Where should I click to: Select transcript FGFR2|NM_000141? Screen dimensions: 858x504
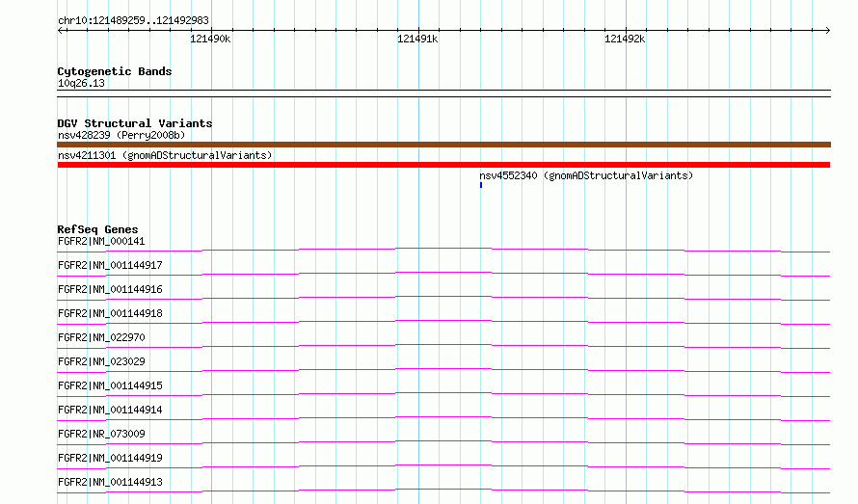coord(101,241)
